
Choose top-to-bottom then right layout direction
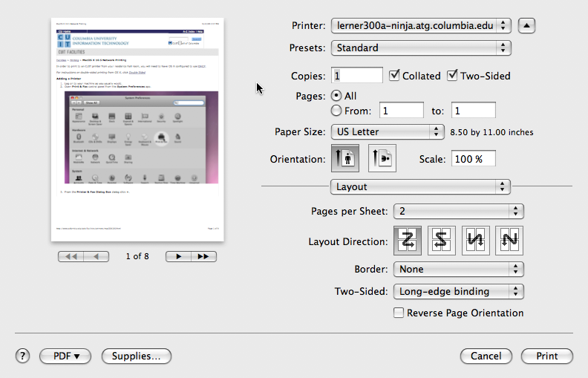[x=475, y=241]
